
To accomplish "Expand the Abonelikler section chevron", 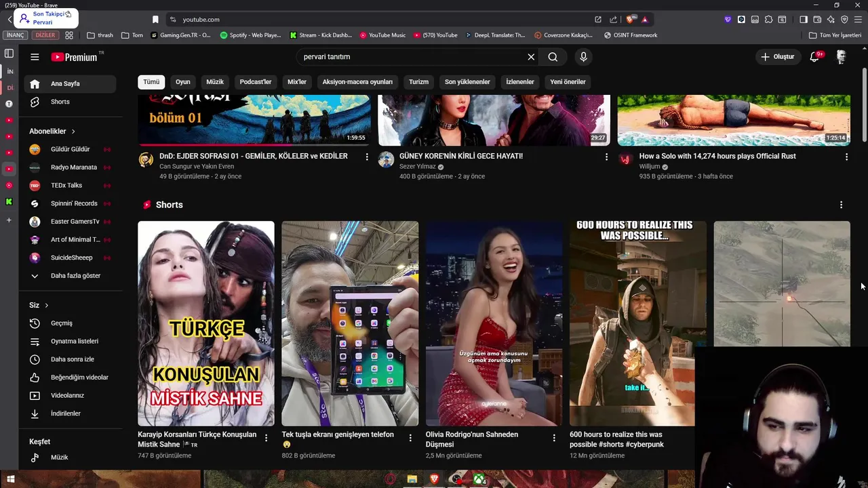I will pos(73,131).
